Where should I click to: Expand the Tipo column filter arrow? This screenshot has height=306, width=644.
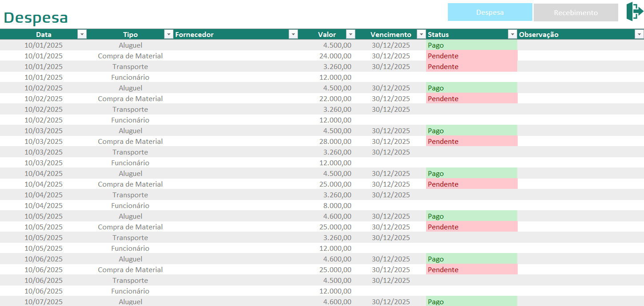(x=169, y=34)
